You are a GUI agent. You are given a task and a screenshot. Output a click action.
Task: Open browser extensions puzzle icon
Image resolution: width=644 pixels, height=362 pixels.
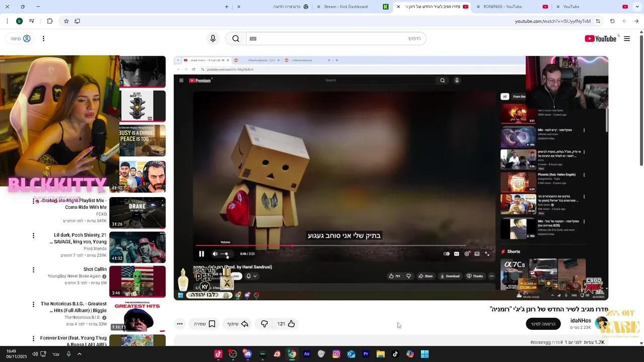point(49,21)
